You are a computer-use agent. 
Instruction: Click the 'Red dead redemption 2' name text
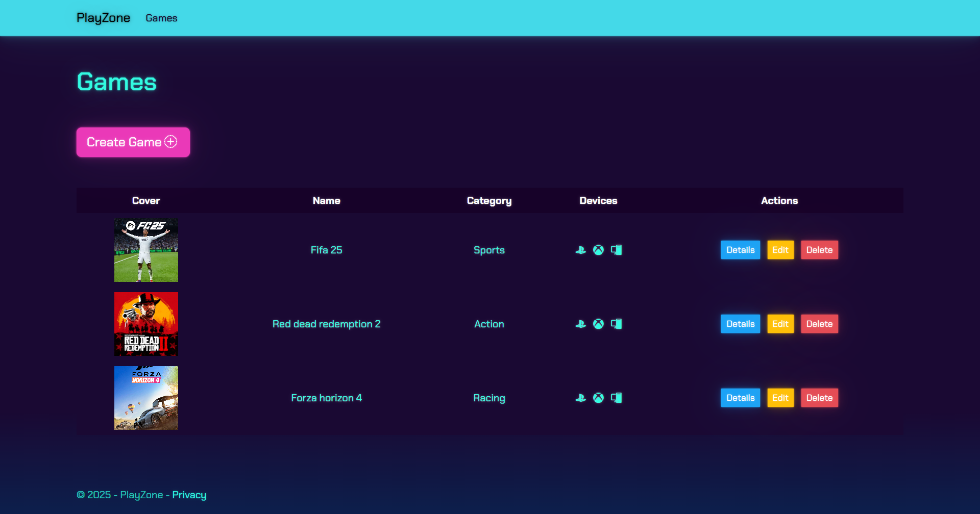tap(326, 324)
